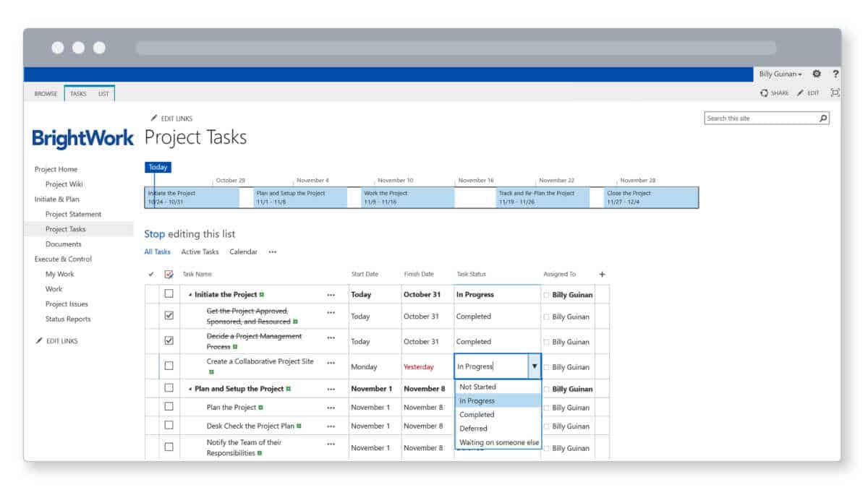Open the Task Status dropdown arrow
The height and width of the screenshot is (490, 868).
535,366
